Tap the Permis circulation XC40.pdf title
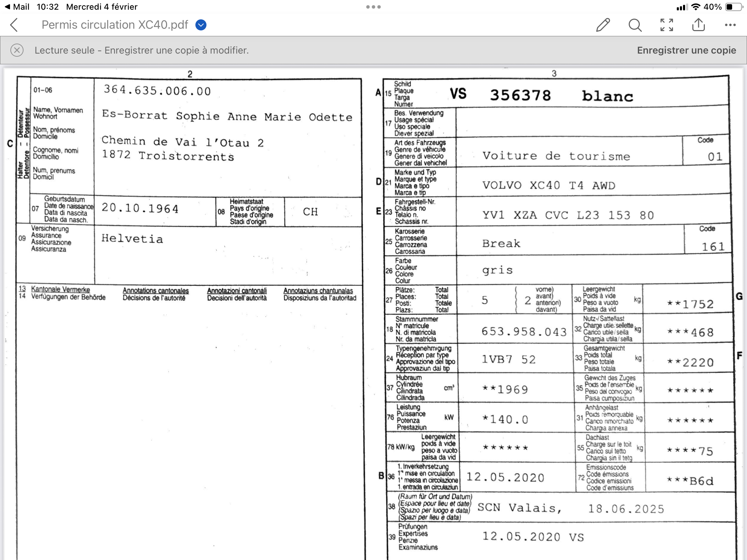This screenshot has height=560, width=747. (115, 25)
